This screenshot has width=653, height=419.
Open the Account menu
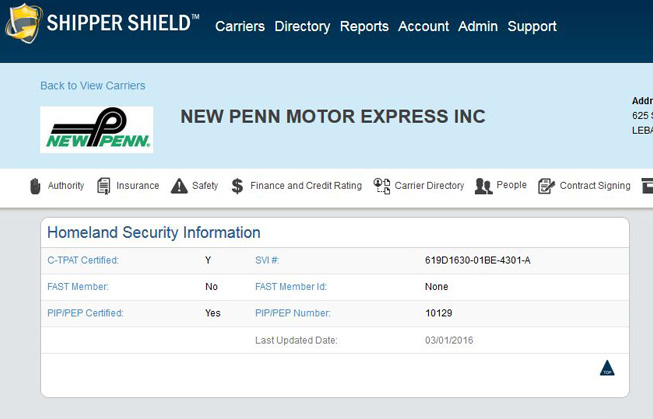423,27
